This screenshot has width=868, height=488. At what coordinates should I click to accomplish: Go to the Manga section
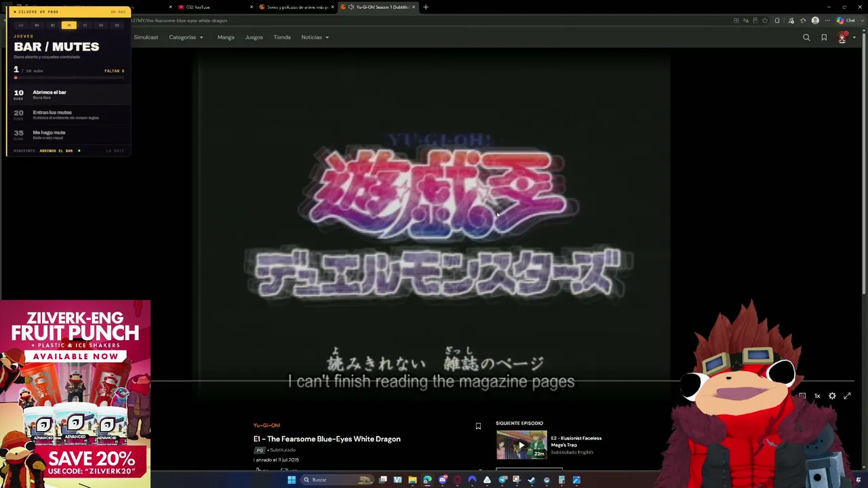(x=226, y=37)
